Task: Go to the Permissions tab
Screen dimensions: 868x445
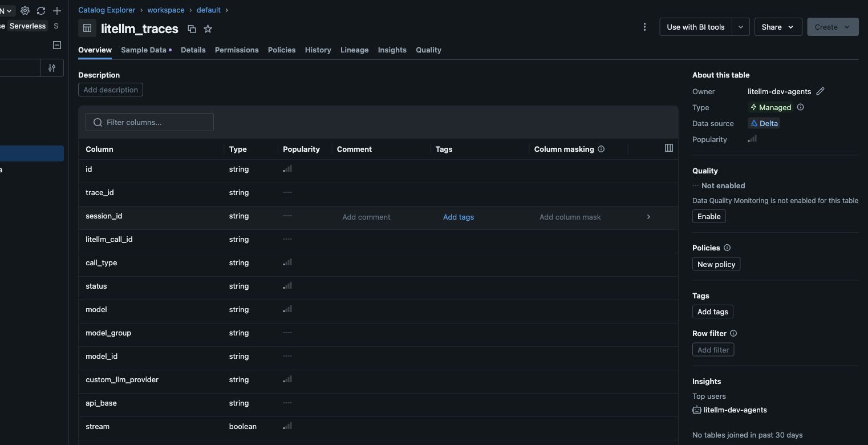Action: (x=237, y=50)
